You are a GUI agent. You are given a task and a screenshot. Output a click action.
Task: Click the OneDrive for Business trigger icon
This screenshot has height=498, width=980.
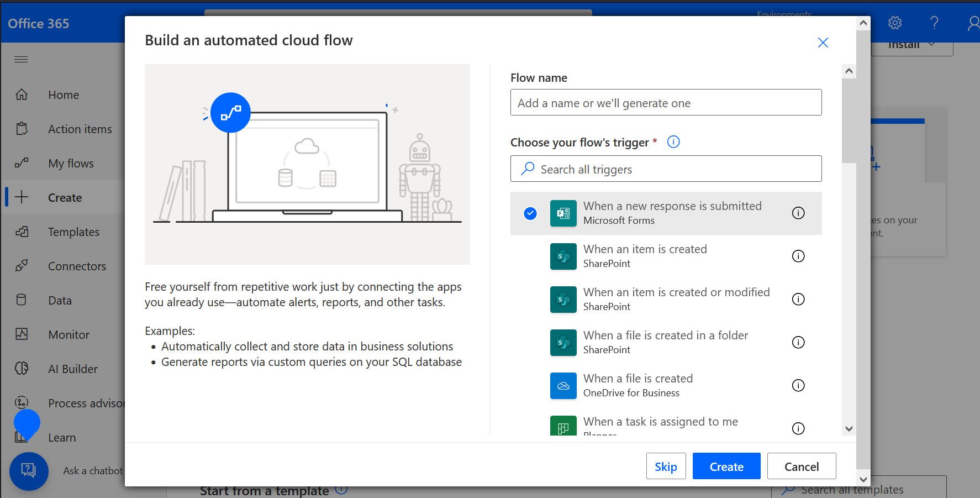563,386
